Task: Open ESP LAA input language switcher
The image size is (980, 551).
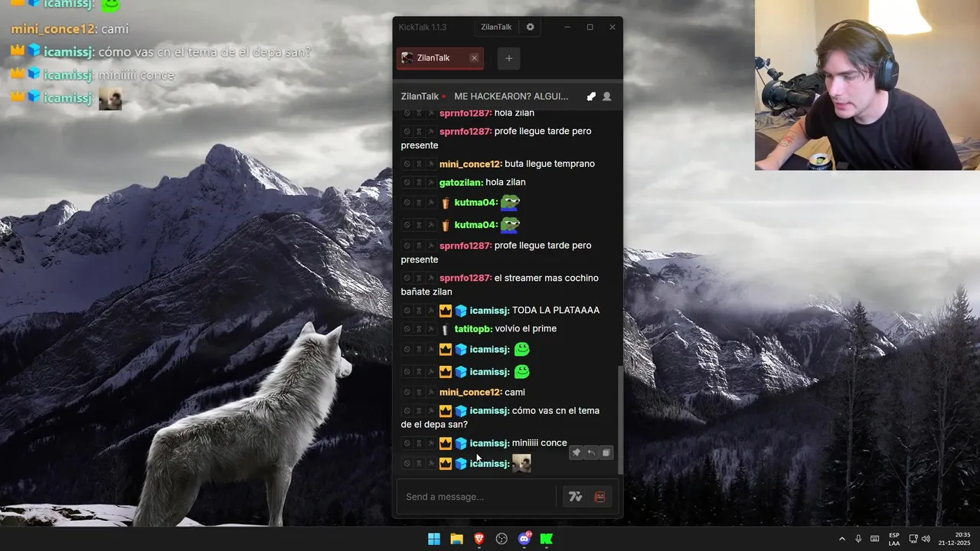Action: [x=894, y=539]
